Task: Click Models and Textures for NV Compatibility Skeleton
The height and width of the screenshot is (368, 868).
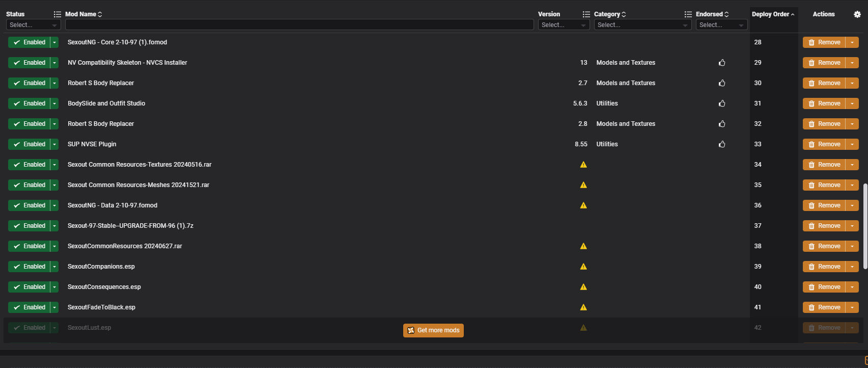Action: pos(626,63)
